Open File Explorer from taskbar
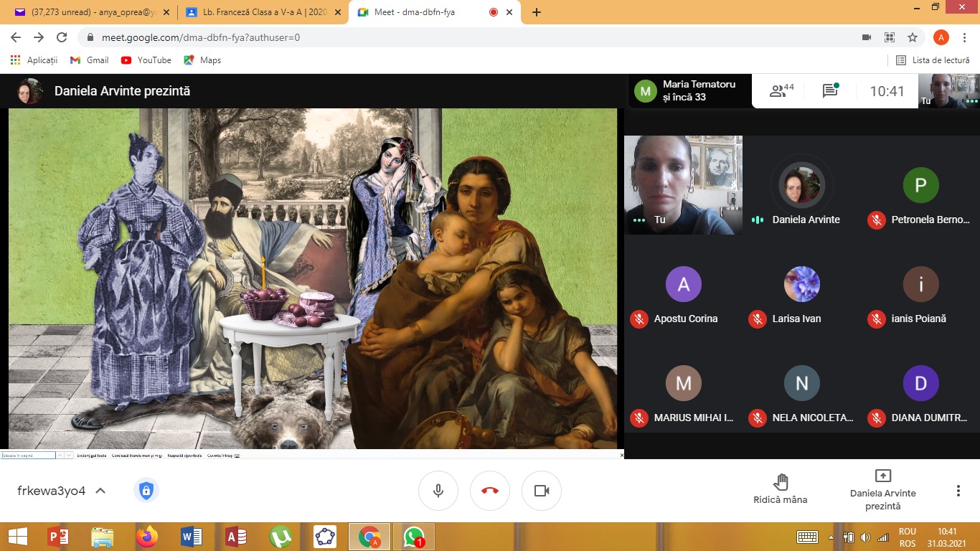Viewport: 980px width, 551px height. click(103, 536)
